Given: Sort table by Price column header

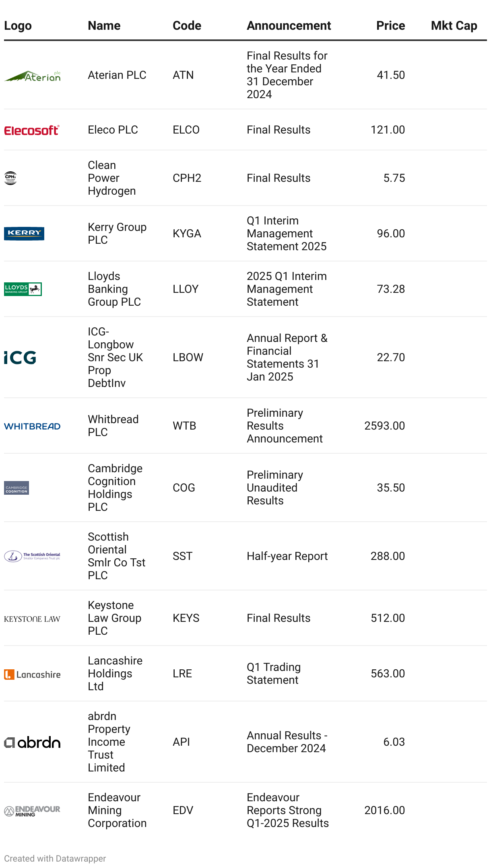Looking at the screenshot, I should coord(390,26).
